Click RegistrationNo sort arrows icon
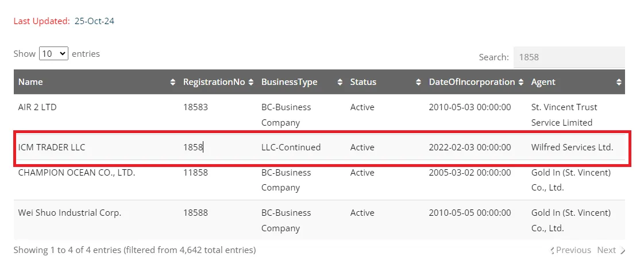The height and width of the screenshot is (276, 644). (250, 82)
